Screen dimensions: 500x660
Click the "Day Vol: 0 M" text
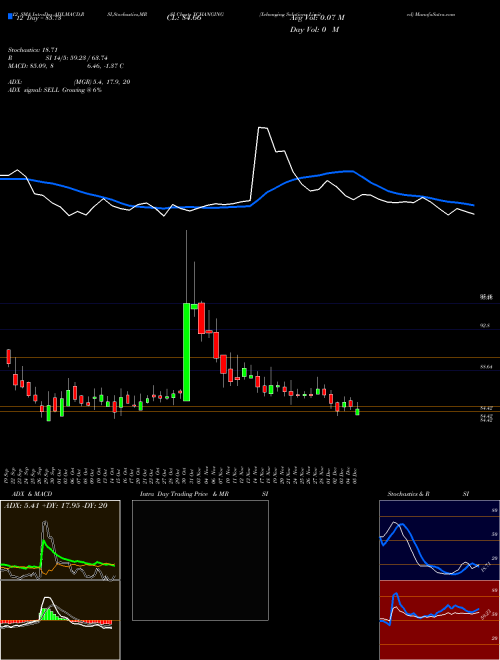pos(314,29)
